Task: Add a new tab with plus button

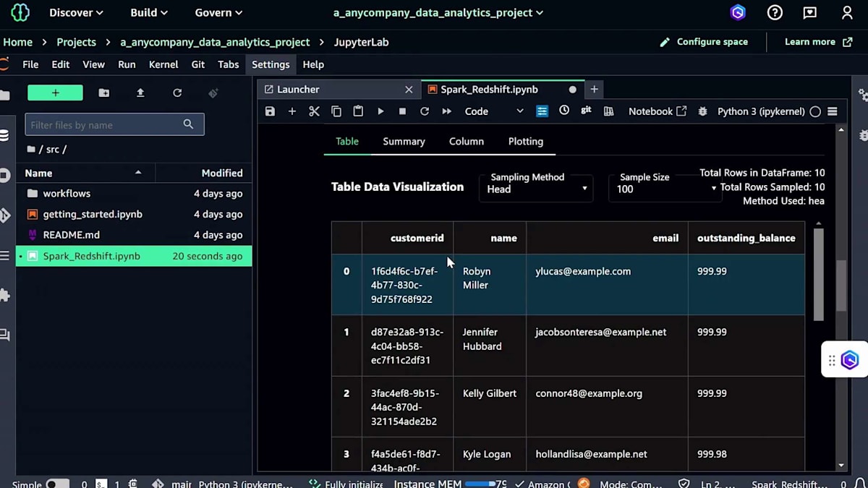Action: tap(595, 89)
